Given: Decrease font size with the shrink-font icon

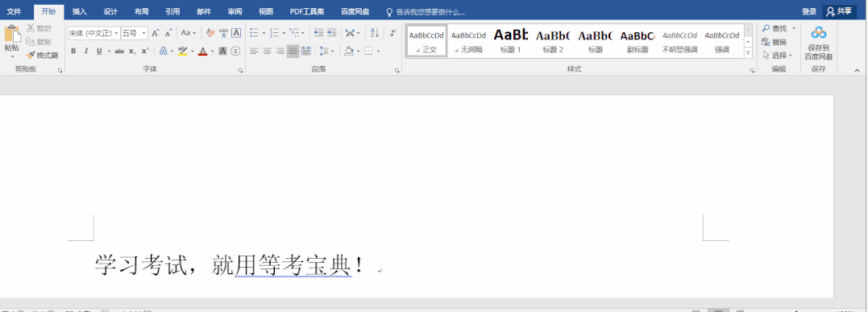Looking at the screenshot, I should 168,33.
